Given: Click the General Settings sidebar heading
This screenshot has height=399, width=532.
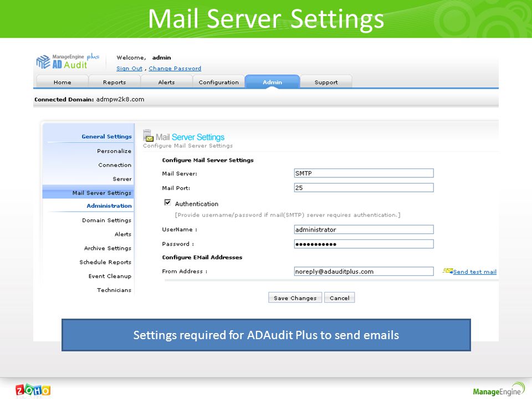Looking at the screenshot, I should [106, 136].
